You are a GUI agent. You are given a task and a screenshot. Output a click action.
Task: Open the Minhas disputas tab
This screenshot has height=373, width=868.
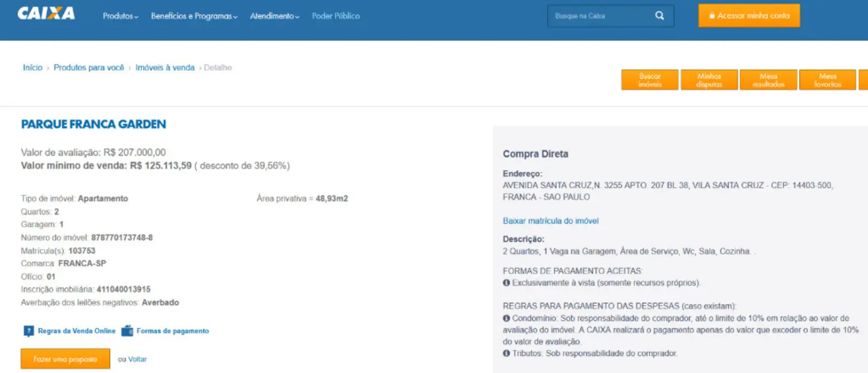(709, 80)
